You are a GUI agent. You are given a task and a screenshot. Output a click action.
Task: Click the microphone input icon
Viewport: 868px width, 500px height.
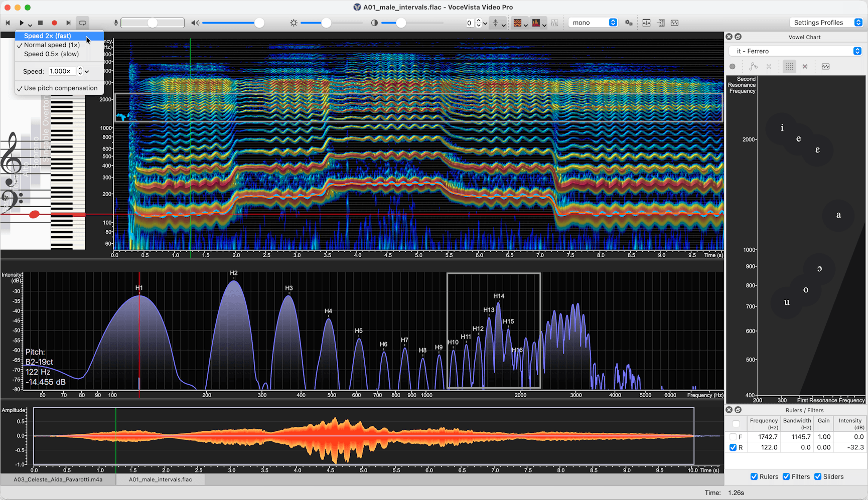pyautogui.click(x=116, y=23)
